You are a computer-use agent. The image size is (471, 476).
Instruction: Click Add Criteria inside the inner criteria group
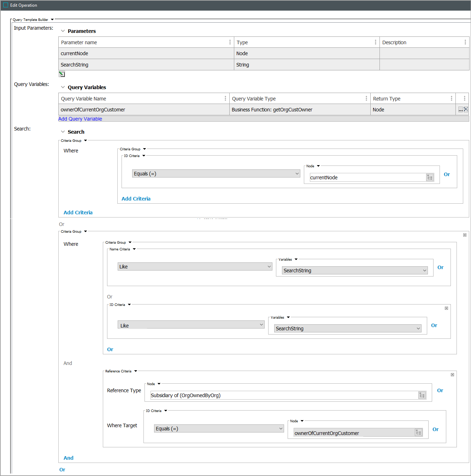pos(136,199)
